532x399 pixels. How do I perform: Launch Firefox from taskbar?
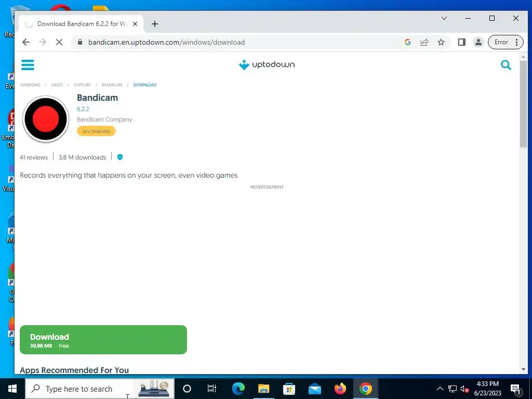pyautogui.click(x=340, y=389)
